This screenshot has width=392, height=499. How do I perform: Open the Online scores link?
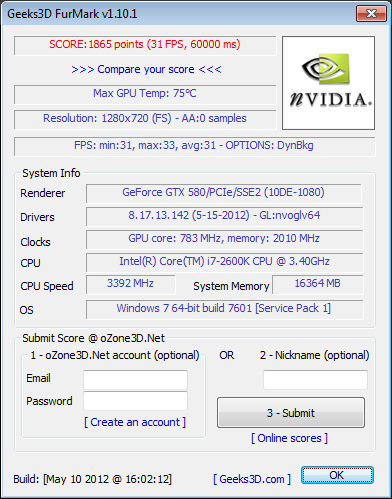pyautogui.click(x=289, y=438)
